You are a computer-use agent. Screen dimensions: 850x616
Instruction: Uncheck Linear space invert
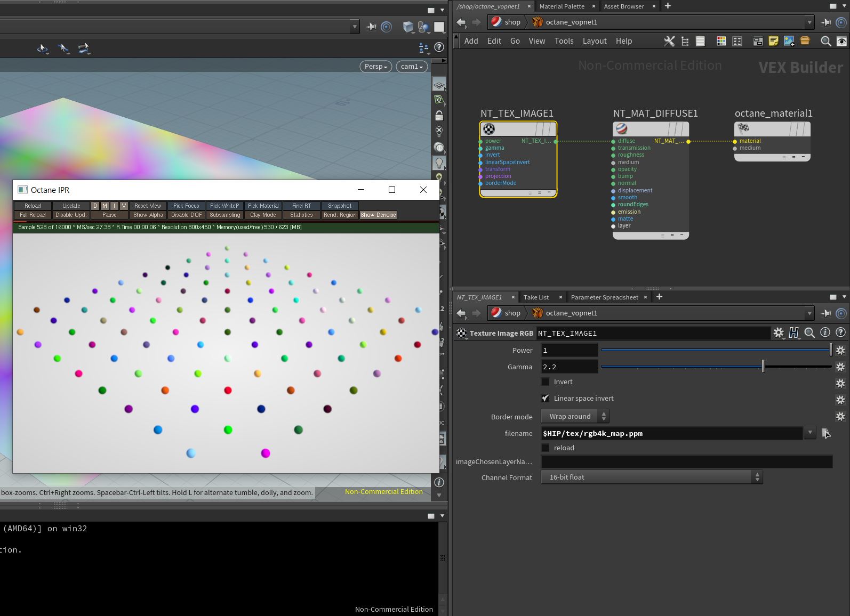(x=545, y=398)
